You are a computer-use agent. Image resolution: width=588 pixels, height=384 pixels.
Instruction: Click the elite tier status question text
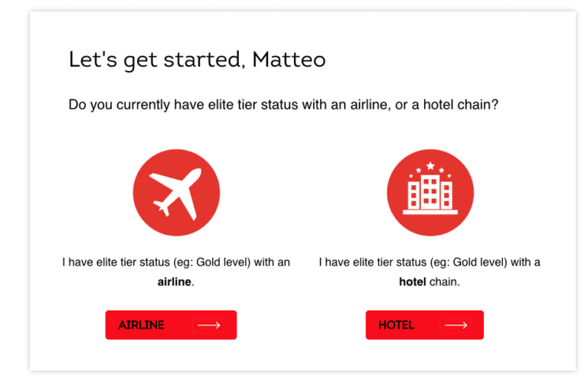point(283,105)
